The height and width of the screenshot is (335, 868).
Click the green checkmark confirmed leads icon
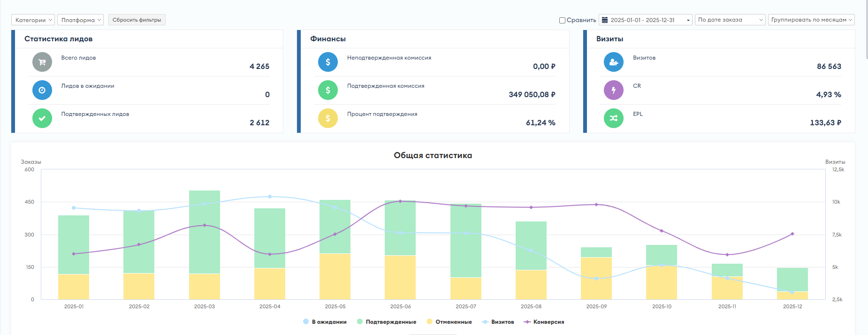click(42, 118)
